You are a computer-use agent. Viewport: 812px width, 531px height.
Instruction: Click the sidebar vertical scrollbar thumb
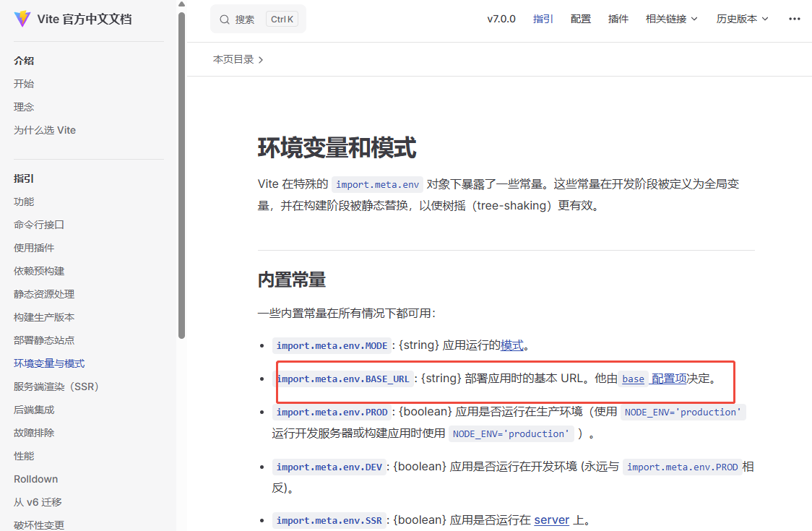point(181,175)
